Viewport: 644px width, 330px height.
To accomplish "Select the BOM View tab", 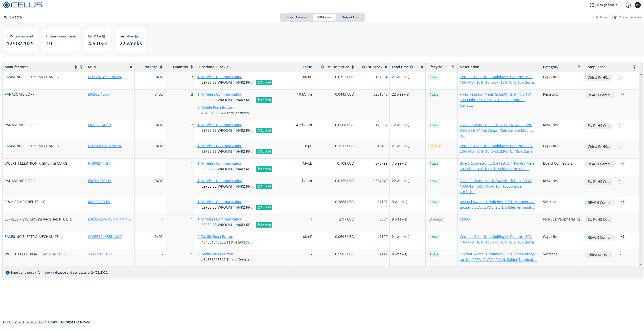I will pyautogui.click(x=324, y=17).
